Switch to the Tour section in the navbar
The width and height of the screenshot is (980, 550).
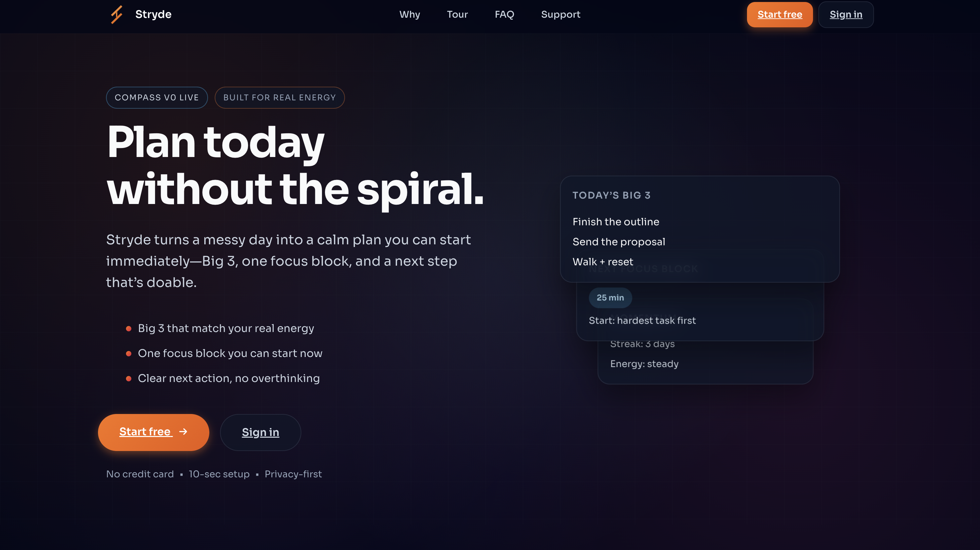[x=457, y=14]
